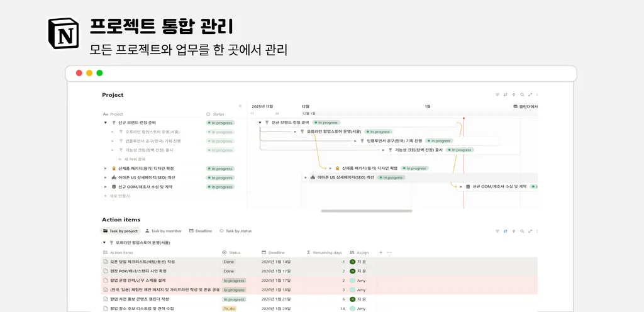Expand the 신제품 패키지(용기) 디자인 확정 row
Viewport: 644px width, 312px height.
tap(105, 169)
